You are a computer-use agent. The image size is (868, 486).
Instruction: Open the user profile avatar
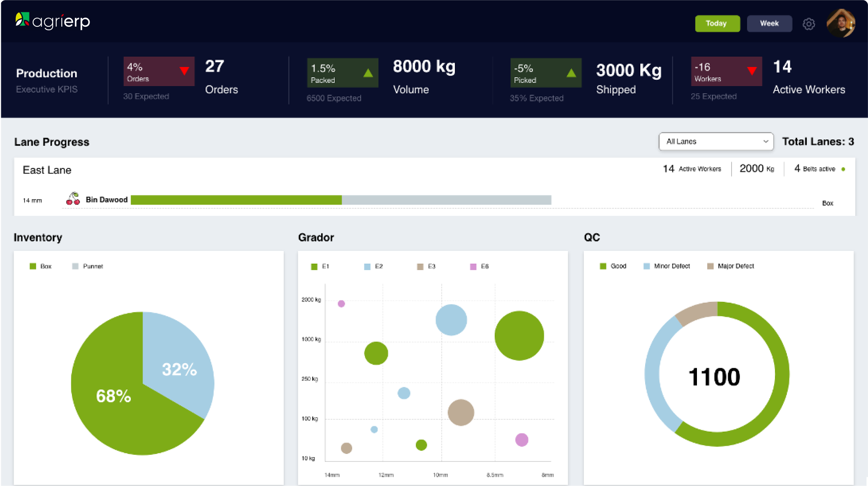(841, 23)
